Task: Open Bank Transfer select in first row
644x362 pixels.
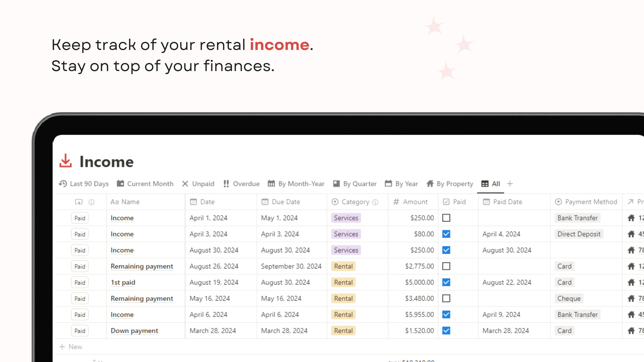Action: tap(577, 218)
